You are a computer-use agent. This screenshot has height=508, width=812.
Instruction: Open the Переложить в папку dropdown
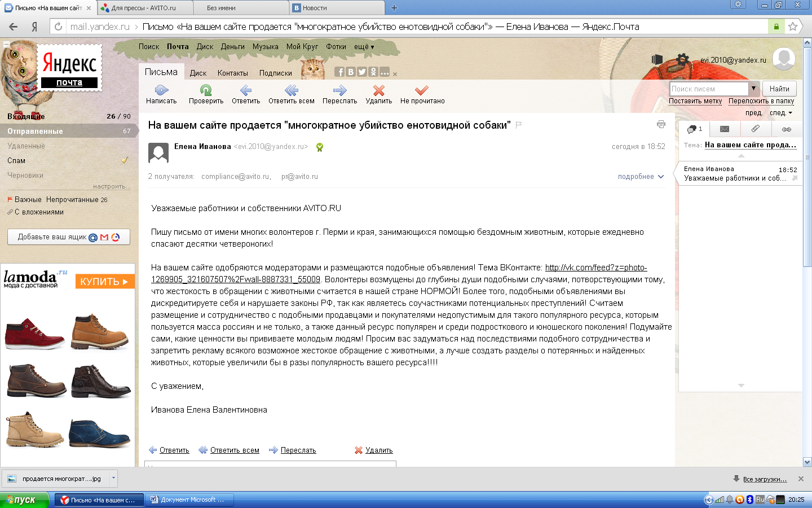(x=761, y=101)
